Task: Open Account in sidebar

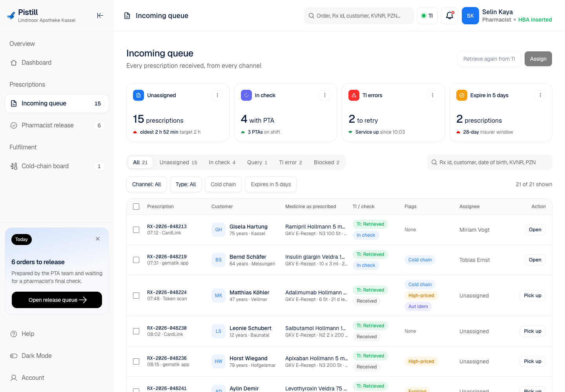Action: (57, 377)
